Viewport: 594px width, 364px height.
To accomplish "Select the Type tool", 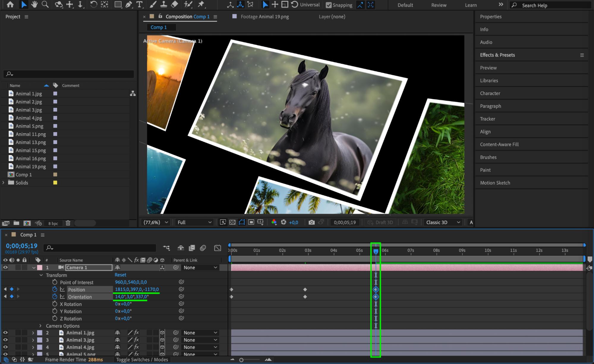I will [139, 4].
